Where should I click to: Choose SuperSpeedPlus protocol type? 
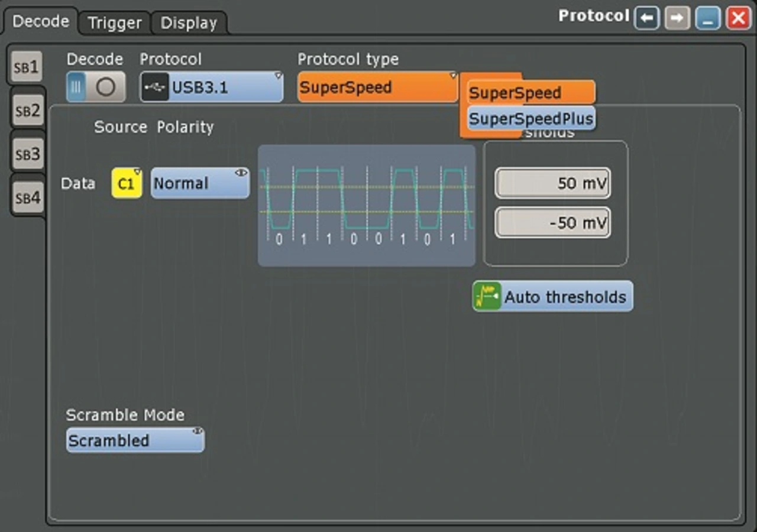(530, 119)
